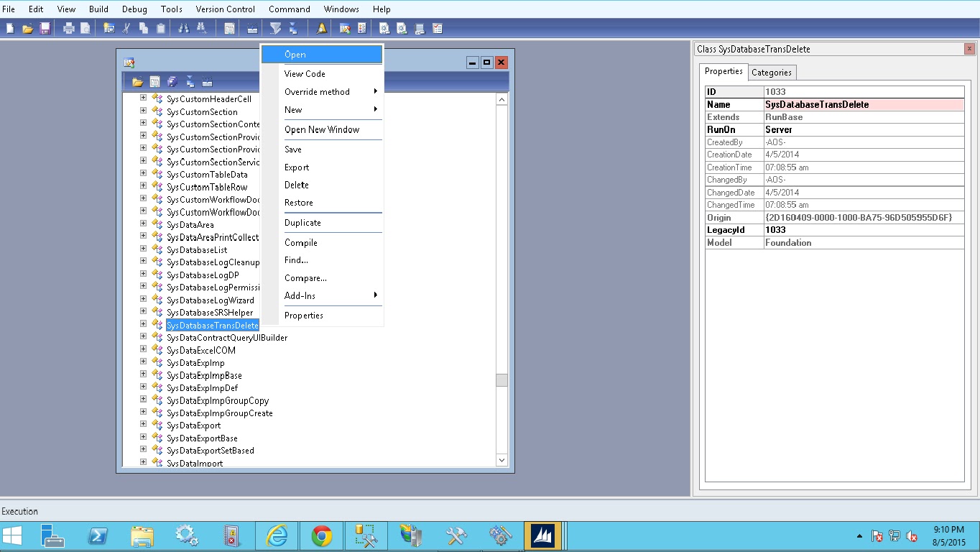Viewport: 980px width, 552px height.
Task: Click the purple Compile icon in AOT toolbar
Action: (x=172, y=81)
